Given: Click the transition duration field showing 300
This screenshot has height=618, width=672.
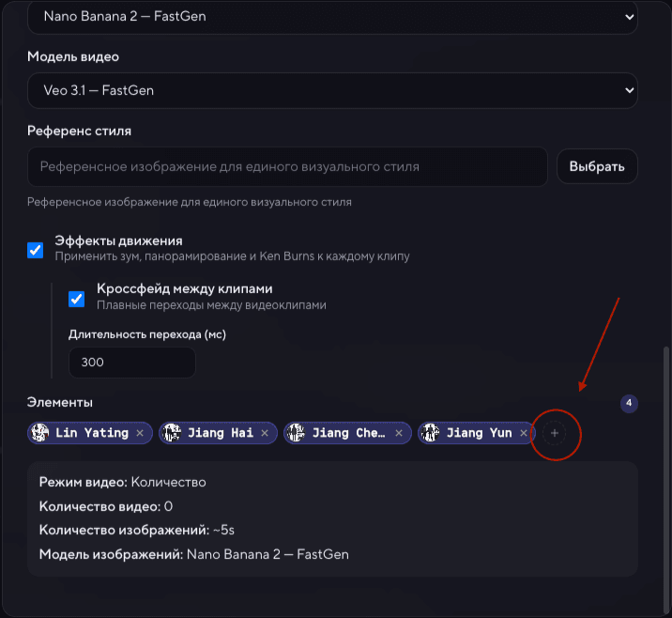Looking at the screenshot, I should pos(132,363).
